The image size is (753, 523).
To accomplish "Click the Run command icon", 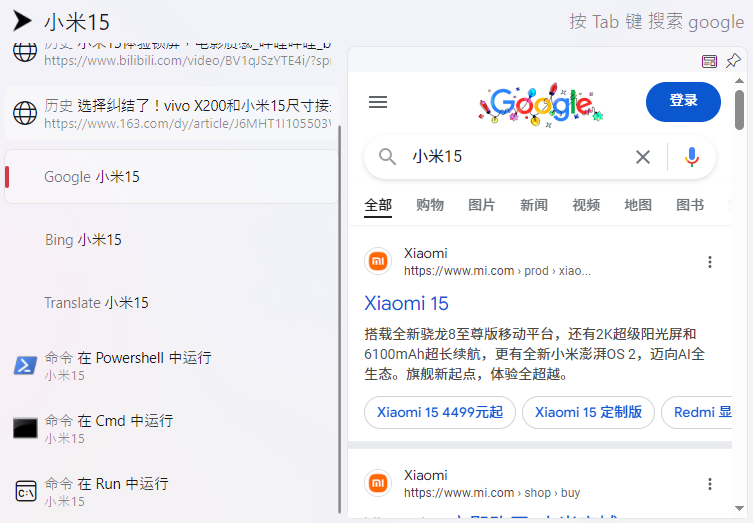I will coord(25,491).
